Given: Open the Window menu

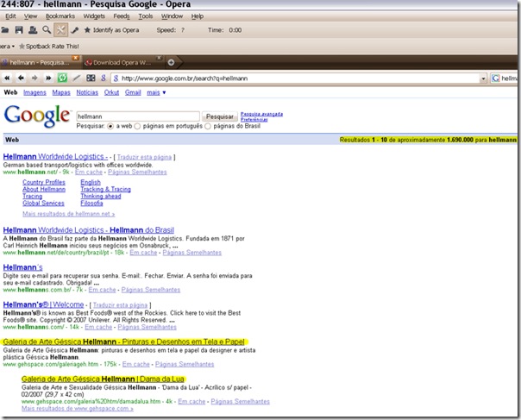Looking at the screenshot, I should tap(173, 16).
